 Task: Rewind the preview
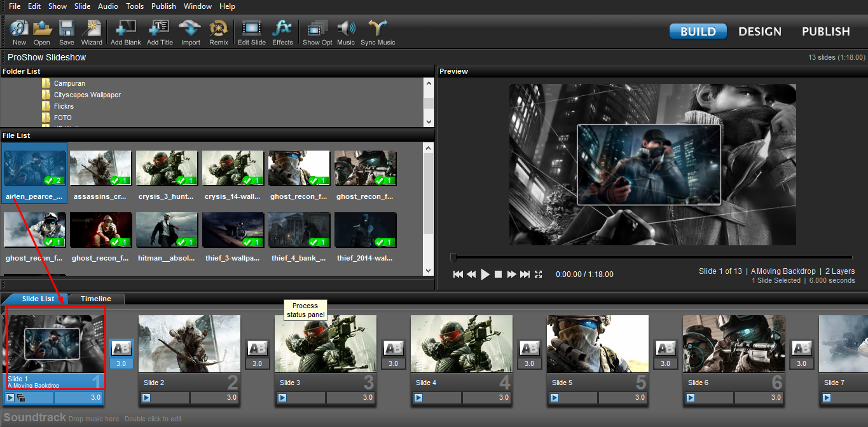tap(471, 274)
